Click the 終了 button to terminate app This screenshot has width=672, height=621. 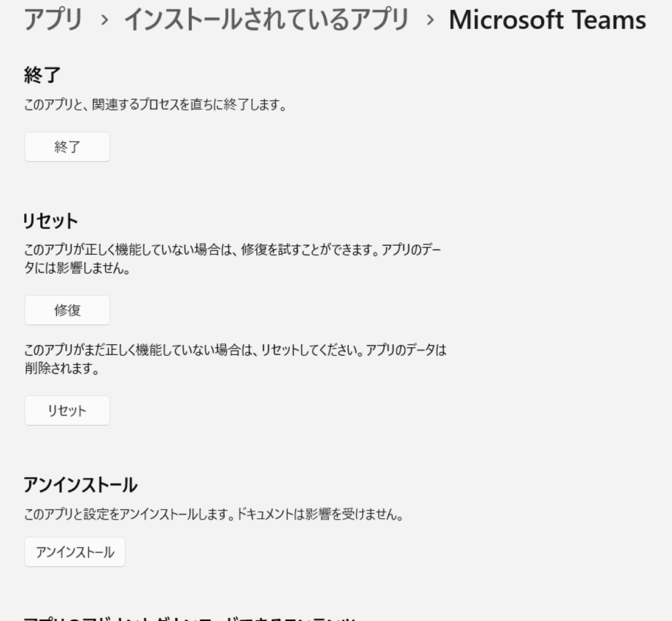pyautogui.click(x=68, y=147)
